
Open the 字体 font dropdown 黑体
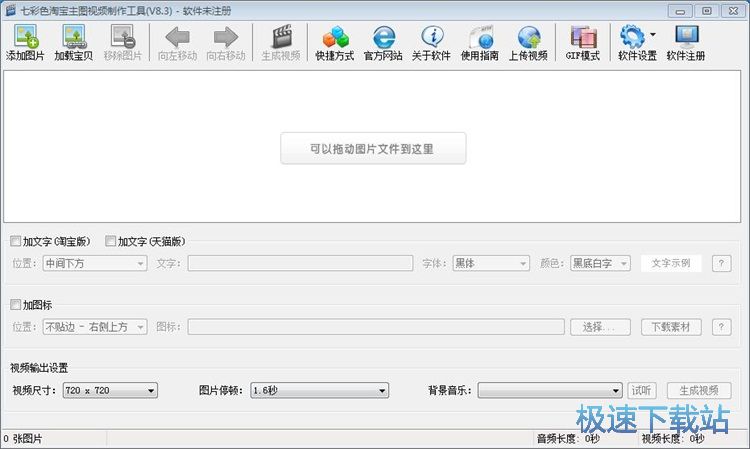(491, 263)
